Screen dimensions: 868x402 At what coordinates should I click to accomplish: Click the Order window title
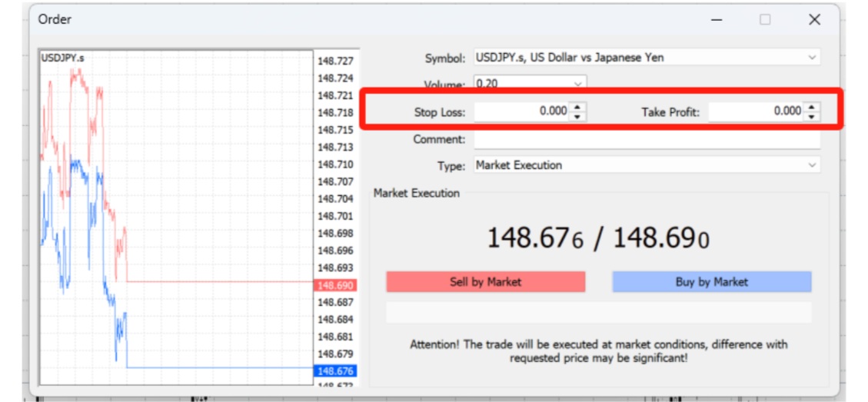coord(55,19)
